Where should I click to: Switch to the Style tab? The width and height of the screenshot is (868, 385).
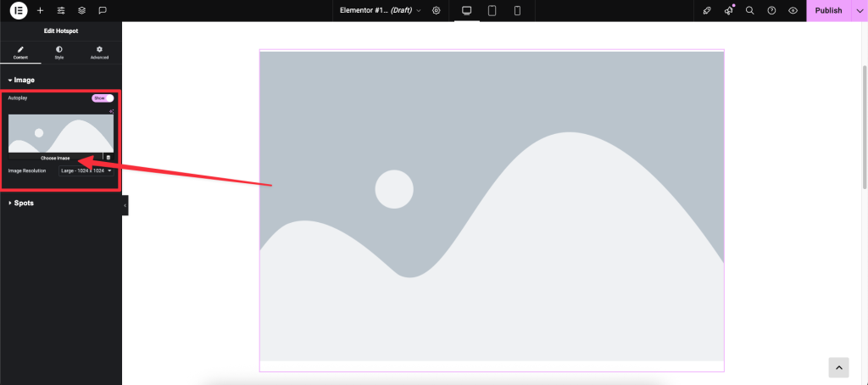pos(59,53)
